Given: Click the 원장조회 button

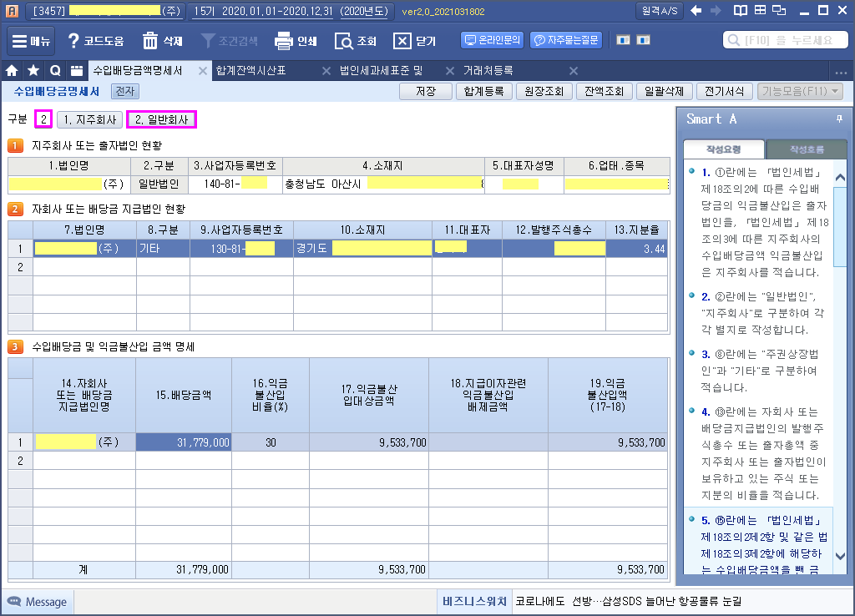Looking at the screenshot, I should 544,91.
